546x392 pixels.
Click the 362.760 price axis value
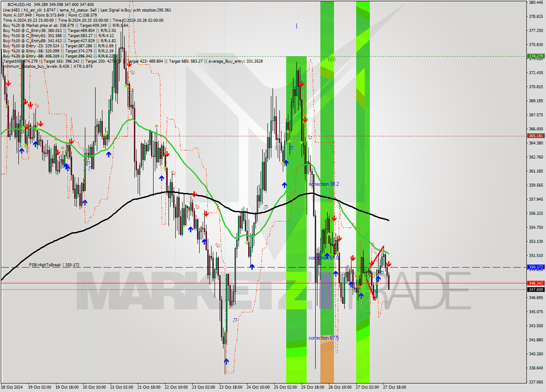535,157
